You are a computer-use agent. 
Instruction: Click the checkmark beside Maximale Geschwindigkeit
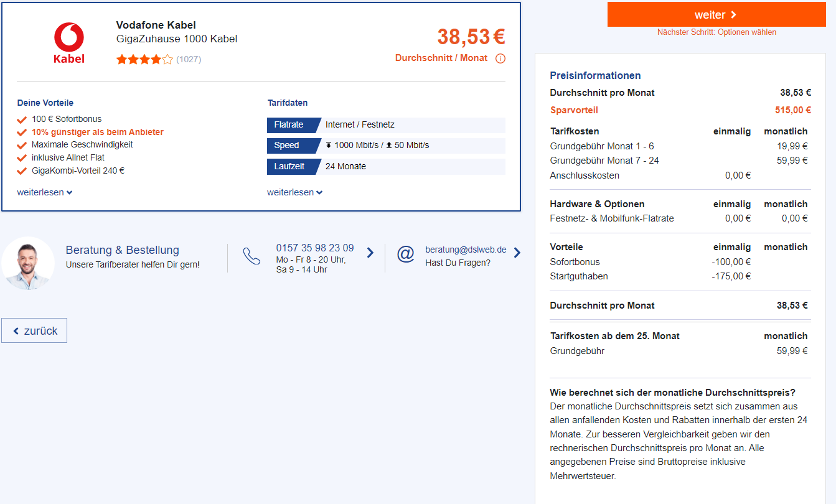22,145
